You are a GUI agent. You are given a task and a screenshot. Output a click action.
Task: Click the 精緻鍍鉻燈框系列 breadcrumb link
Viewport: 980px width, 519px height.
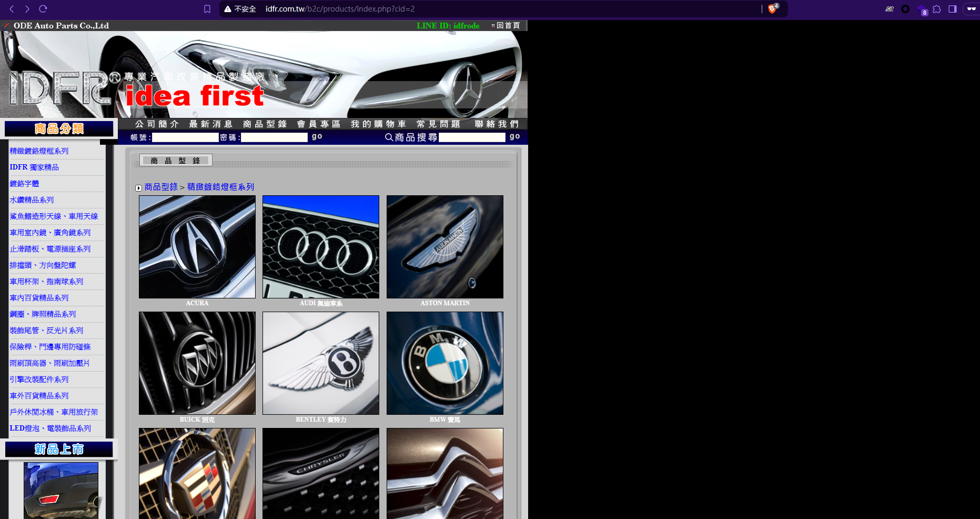(220, 187)
